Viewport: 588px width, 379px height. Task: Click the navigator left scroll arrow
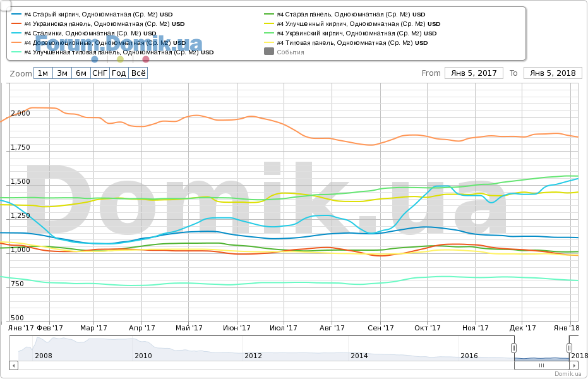pos(14,365)
